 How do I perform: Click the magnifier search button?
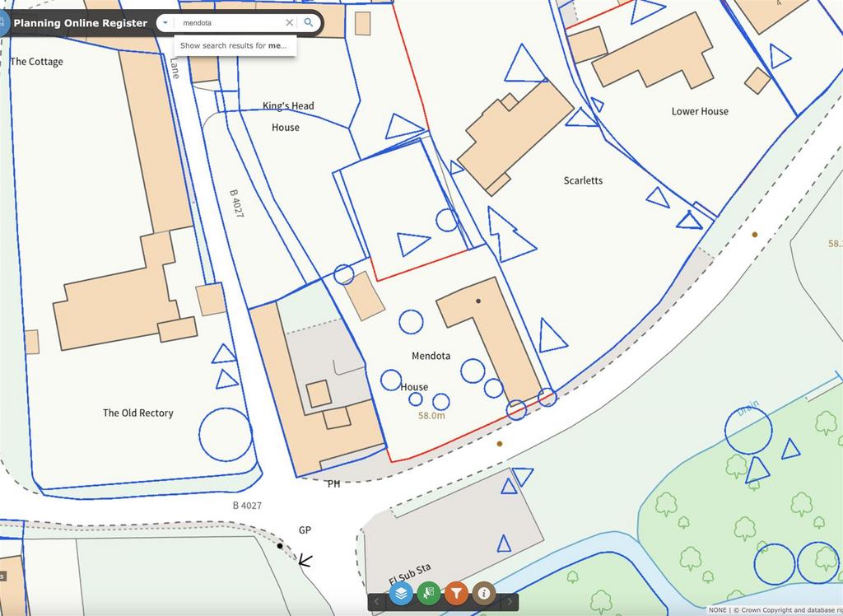(309, 22)
